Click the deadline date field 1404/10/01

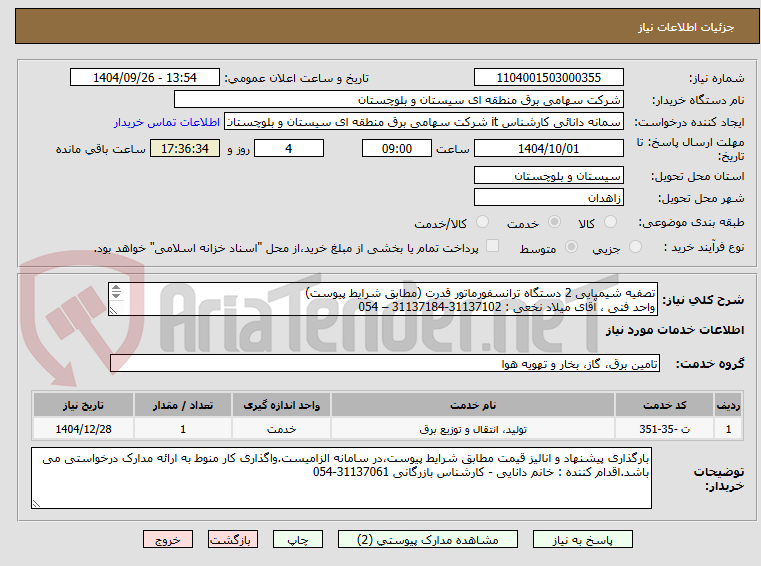pyautogui.click(x=548, y=149)
